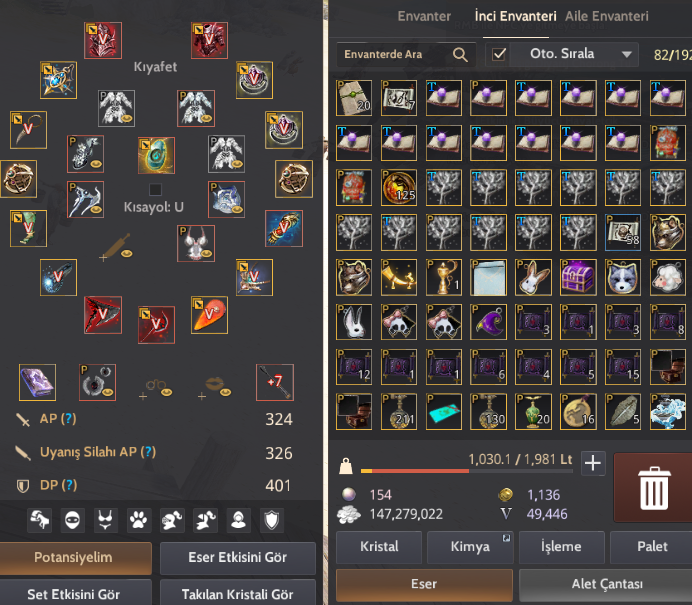The height and width of the screenshot is (605, 692).
Task: Select the purple witch hat item
Action: 488,322
